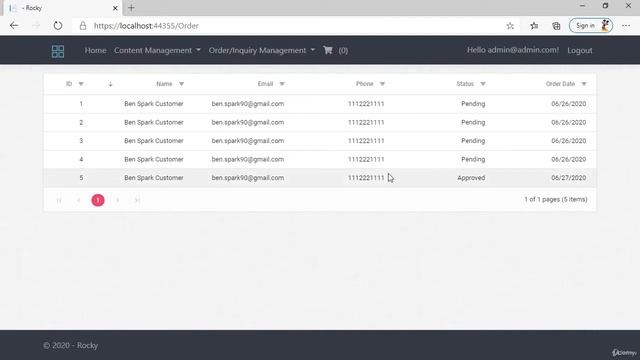Select order row with ID 4
The width and height of the screenshot is (640, 360).
point(320,159)
